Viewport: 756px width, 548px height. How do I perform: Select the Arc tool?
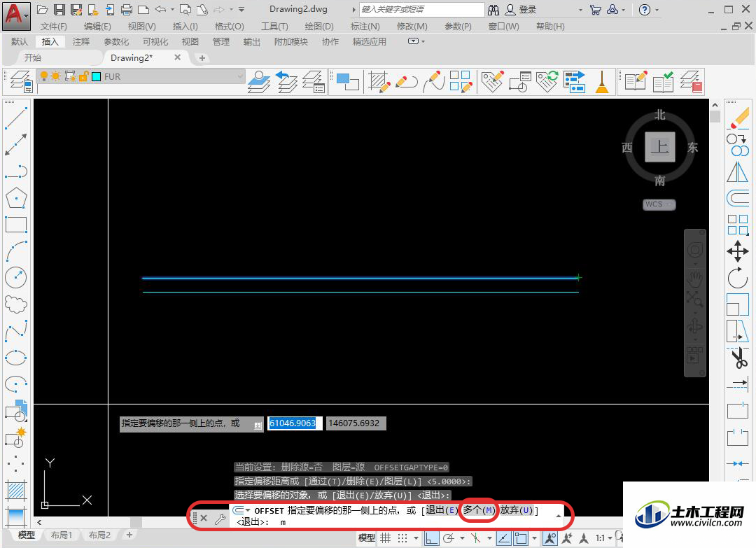pyautogui.click(x=16, y=251)
